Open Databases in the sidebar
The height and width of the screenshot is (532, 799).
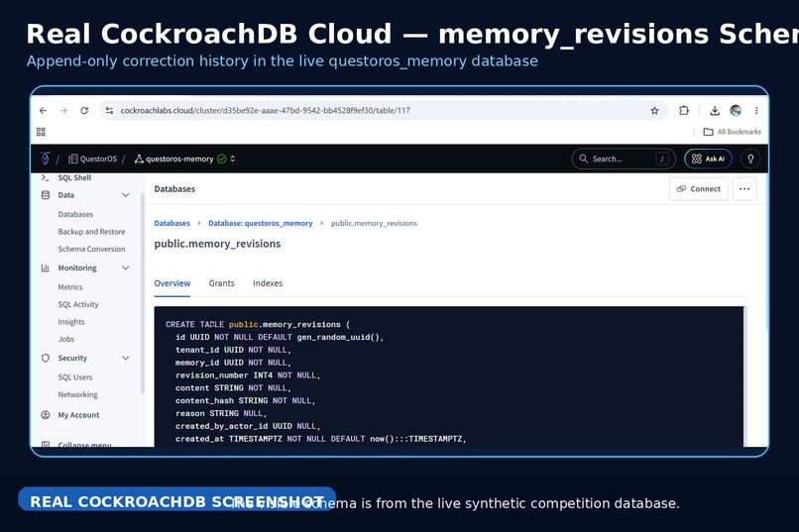click(75, 214)
